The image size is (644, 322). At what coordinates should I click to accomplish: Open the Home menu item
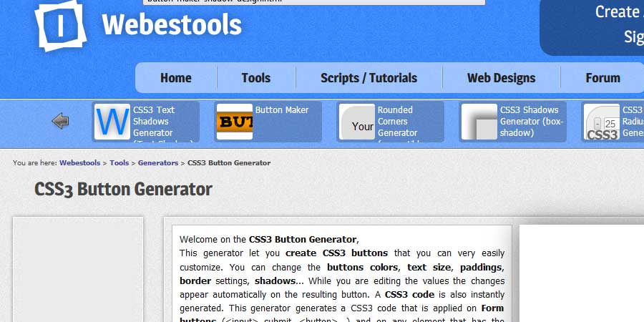click(x=176, y=77)
